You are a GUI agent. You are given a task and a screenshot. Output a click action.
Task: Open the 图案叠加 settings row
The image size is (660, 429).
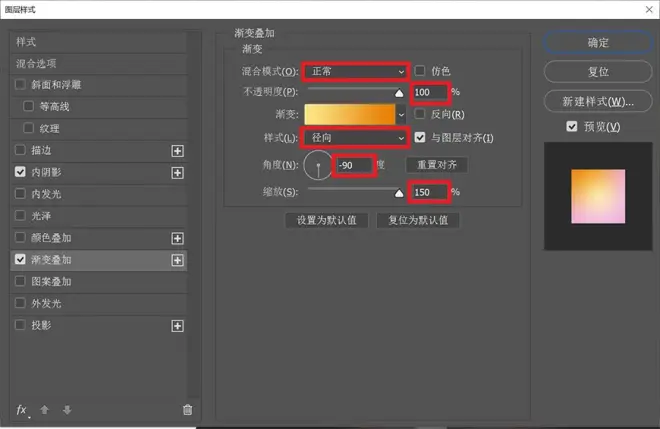click(x=98, y=282)
